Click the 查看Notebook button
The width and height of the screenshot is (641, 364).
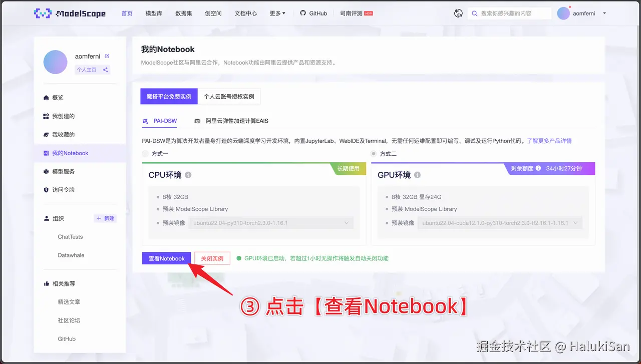click(167, 258)
